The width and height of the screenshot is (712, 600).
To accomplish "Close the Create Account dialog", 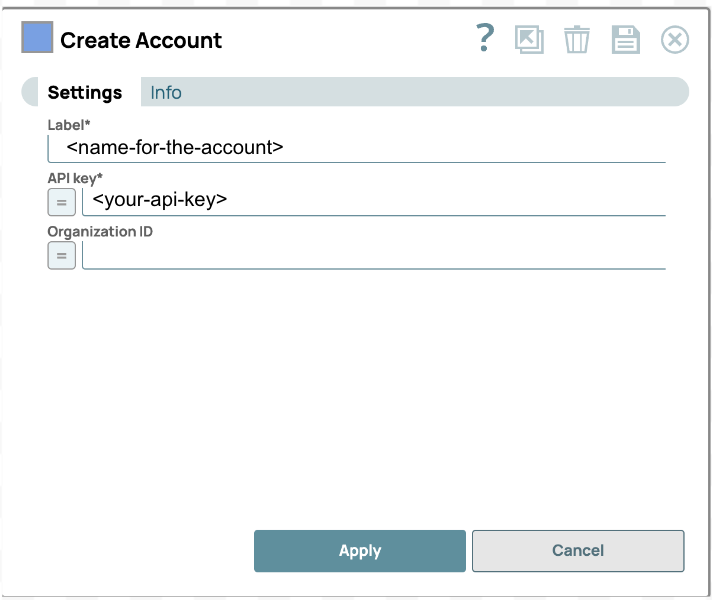I will click(x=675, y=40).
